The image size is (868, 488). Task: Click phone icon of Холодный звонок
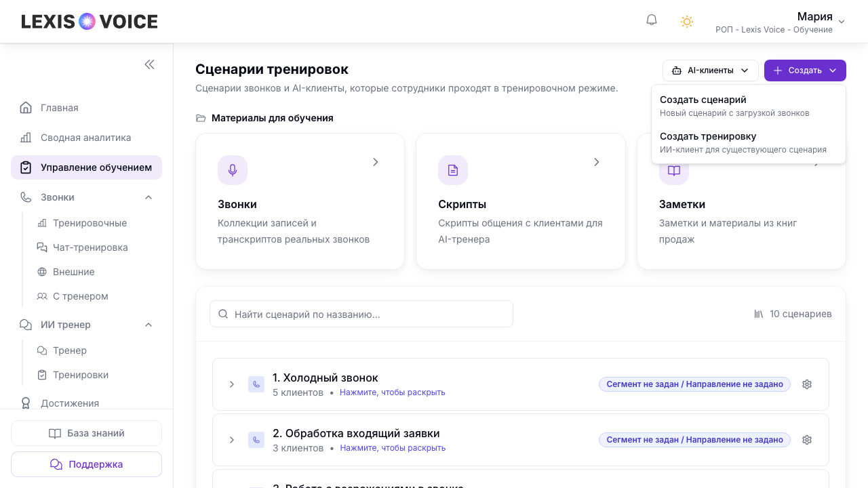coord(256,384)
